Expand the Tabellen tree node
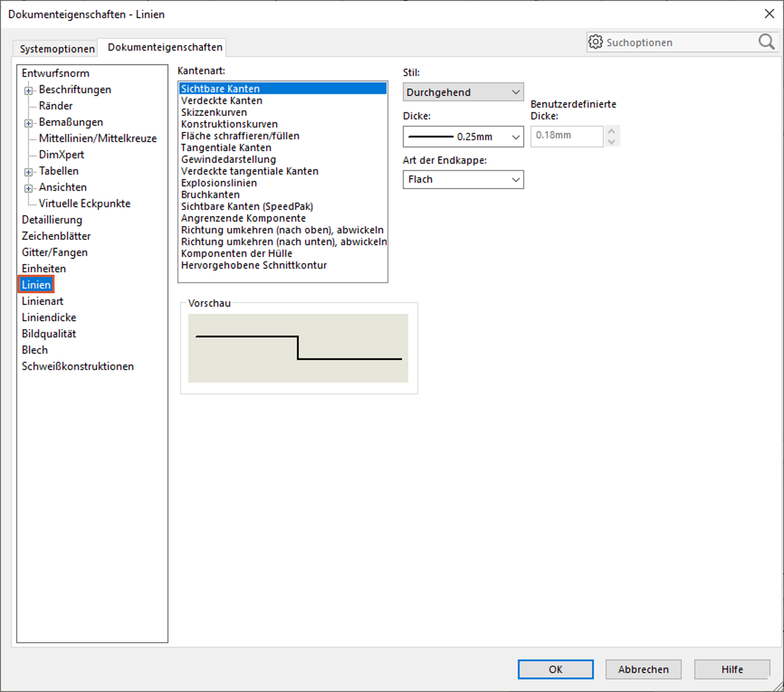The image size is (784, 692). (x=28, y=172)
